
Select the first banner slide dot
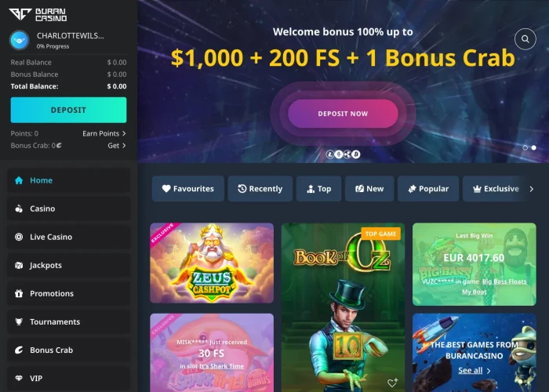point(525,147)
